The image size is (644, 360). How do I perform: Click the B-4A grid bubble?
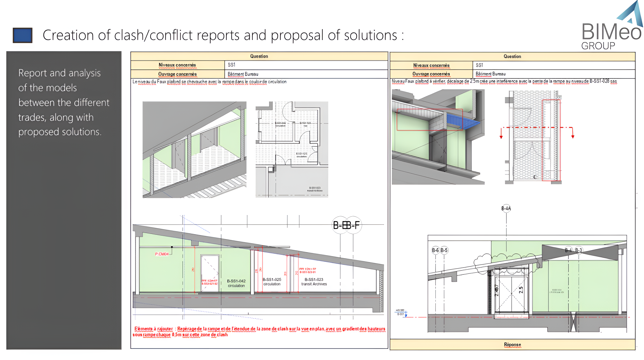point(506,208)
